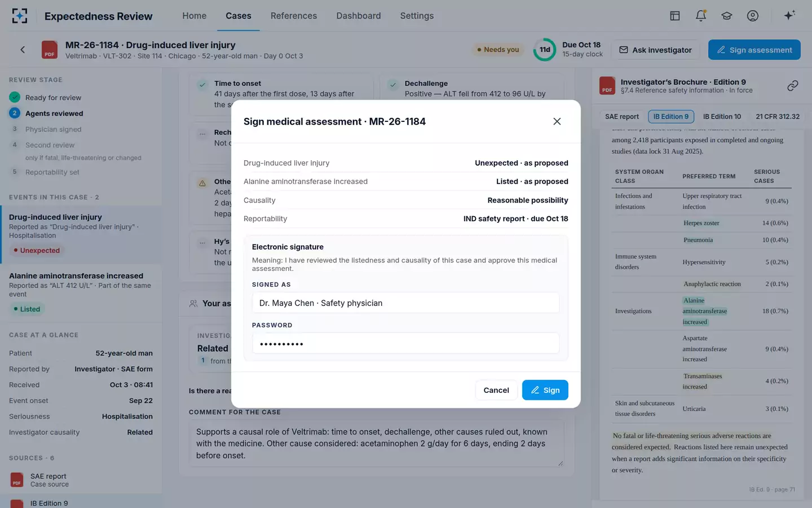The height and width of the screenshot is (508, 812).
Task: Click Reasonable possibility causality value
Action: (x=527, y=200)
